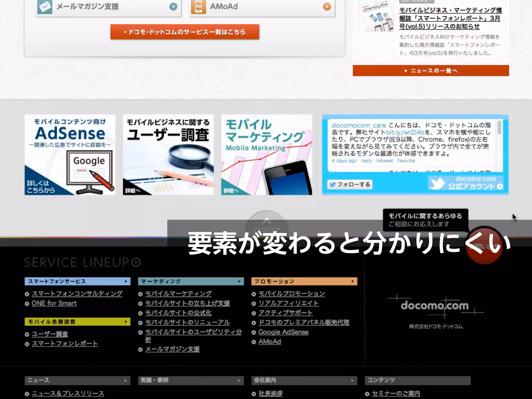
Task: Open スマートフォンコンサルティング footer link
Action: 77,294
